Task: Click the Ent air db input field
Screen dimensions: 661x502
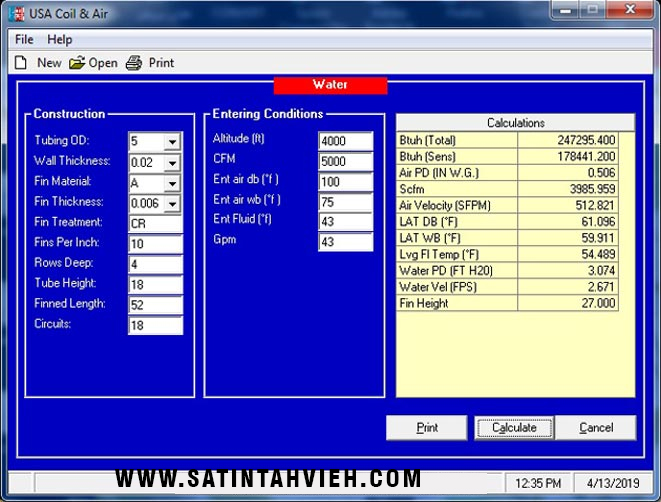Action: [x=345, y=182]
